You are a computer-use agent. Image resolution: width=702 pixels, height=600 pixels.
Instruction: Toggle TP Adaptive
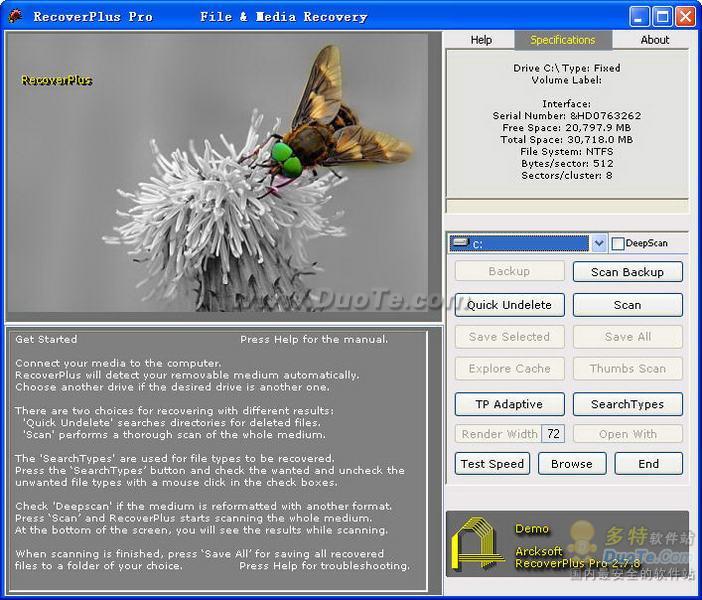pyautogui.click(x=509, y=404)
